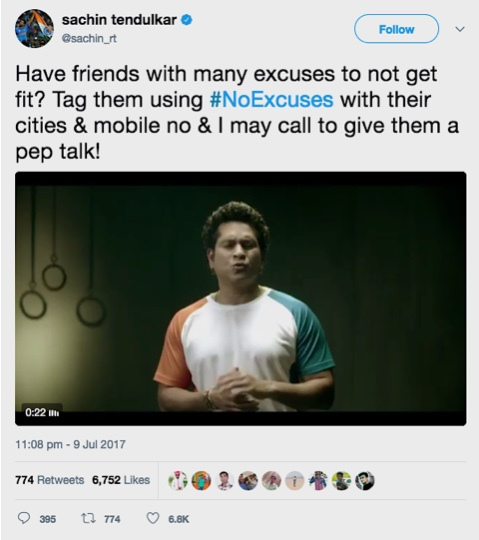Viewport: 479px width, 540px height.
Task: View the 774 Retweets list
Action: click(50, 480)
